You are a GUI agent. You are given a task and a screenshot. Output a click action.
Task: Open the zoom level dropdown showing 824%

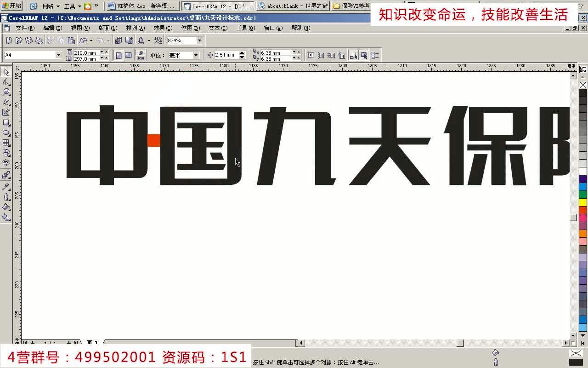pos(199,40)
